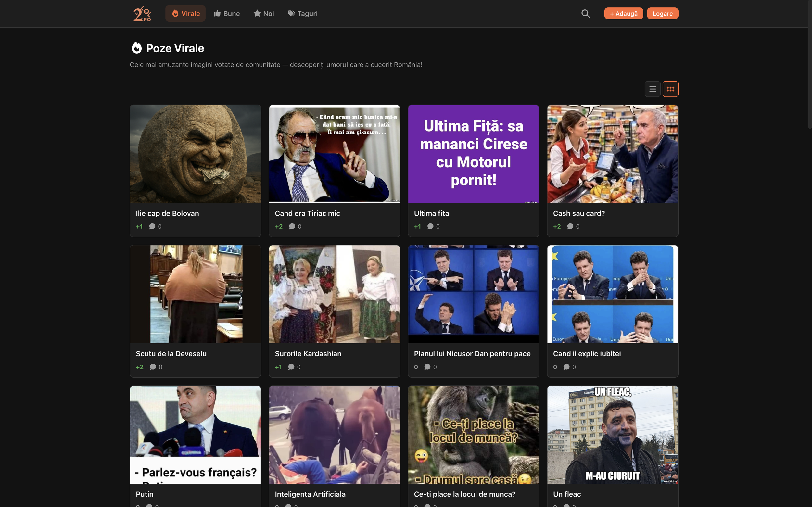Switch to list view layout
Image resolution: width=812 pixels, height=507 pixels.
click(653, 89)
